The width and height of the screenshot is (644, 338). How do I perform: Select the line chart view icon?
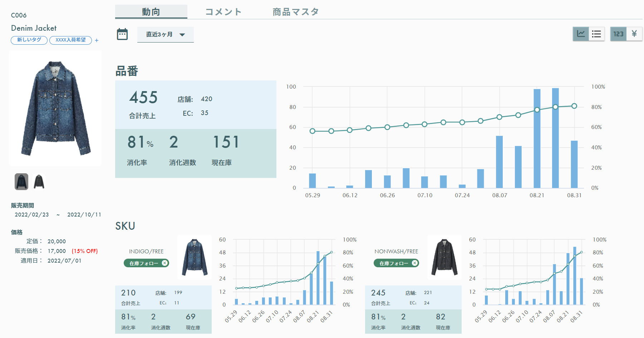(x=581, y=34)
